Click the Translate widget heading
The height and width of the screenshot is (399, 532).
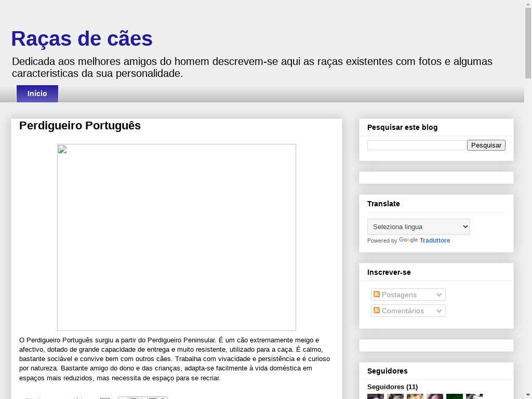pos(383,204)
